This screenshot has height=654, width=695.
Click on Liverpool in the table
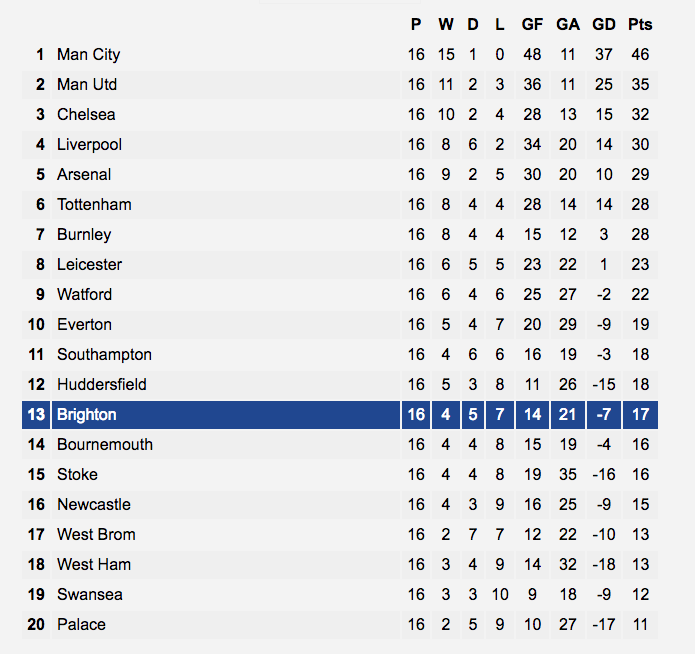coord(89,145)
